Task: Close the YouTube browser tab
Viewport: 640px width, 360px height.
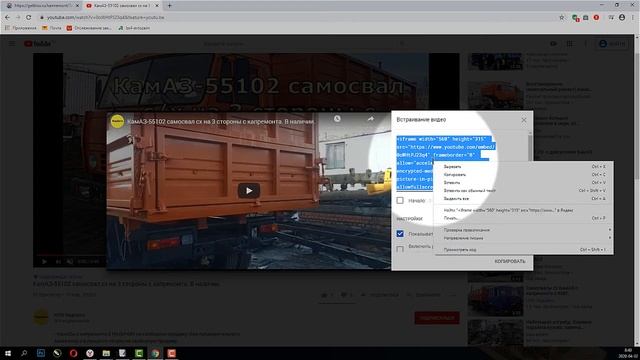Action: [x=157, y=6]
